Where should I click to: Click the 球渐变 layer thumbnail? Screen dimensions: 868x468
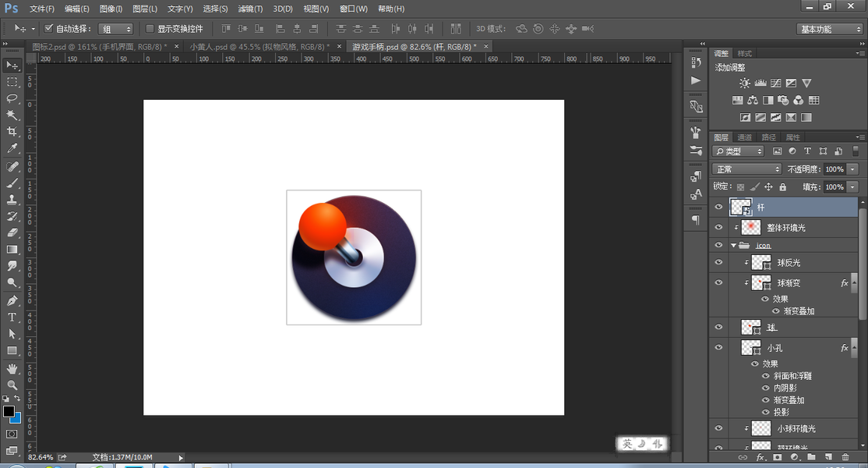point(761,282)
